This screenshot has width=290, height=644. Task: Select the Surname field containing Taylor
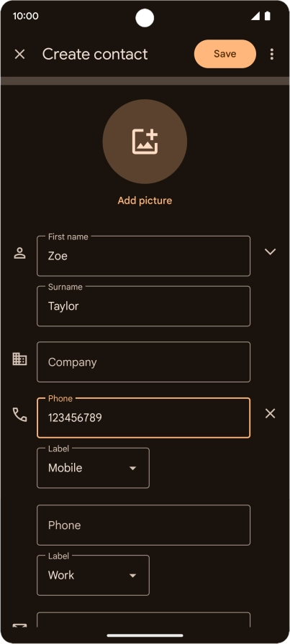click(143, 306)
